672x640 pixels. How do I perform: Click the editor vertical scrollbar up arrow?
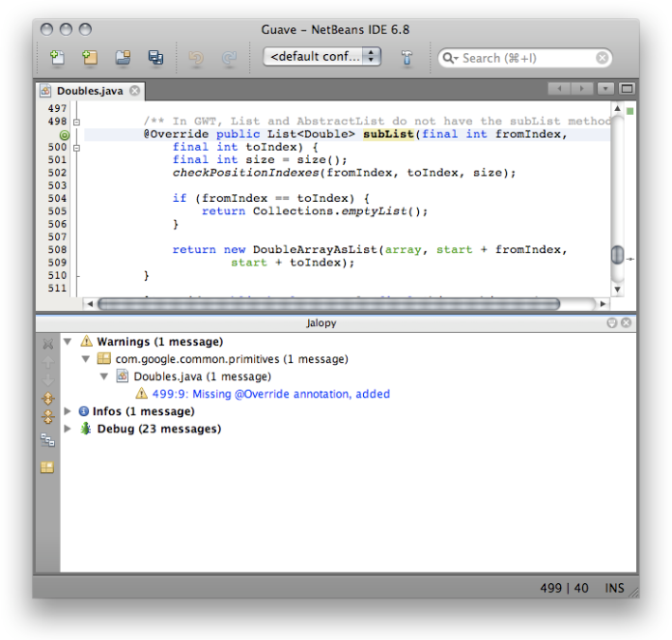point(617,108)
